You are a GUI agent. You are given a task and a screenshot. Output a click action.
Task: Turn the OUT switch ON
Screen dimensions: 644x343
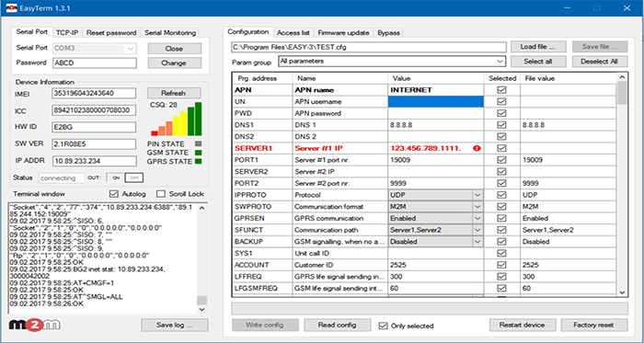(116, 178)
